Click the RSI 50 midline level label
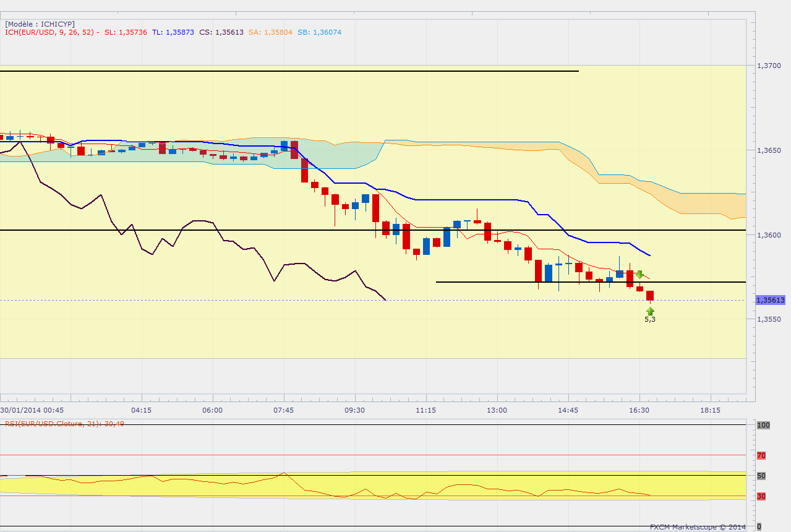 click(761, 476)
